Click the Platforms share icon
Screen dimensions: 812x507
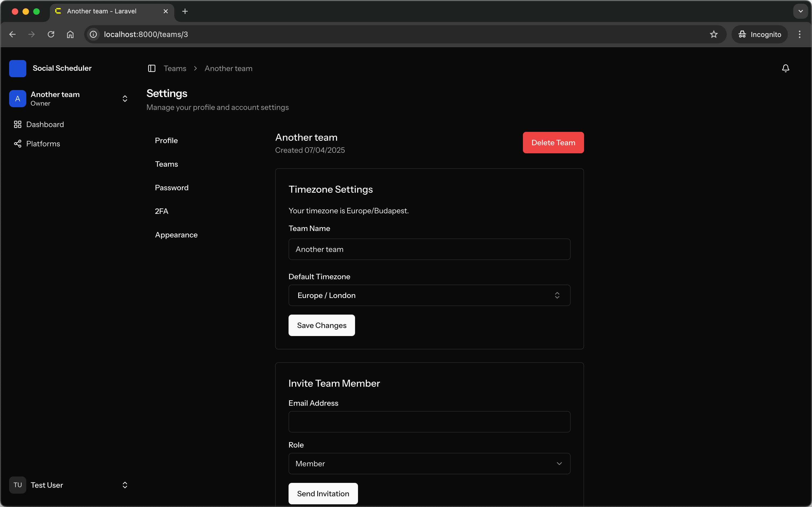pos(18,144)
